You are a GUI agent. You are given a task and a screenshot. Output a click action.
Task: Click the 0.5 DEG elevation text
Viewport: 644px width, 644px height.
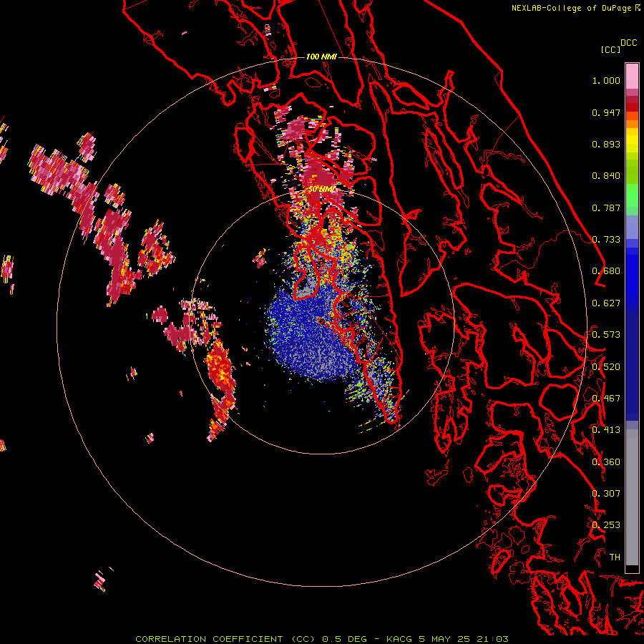click(343, 639)
